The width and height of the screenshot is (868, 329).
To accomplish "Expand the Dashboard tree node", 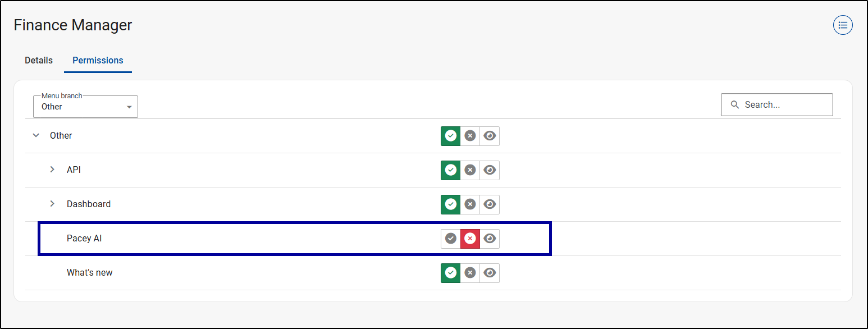I will pyautogui.click(x=52, y=204).
